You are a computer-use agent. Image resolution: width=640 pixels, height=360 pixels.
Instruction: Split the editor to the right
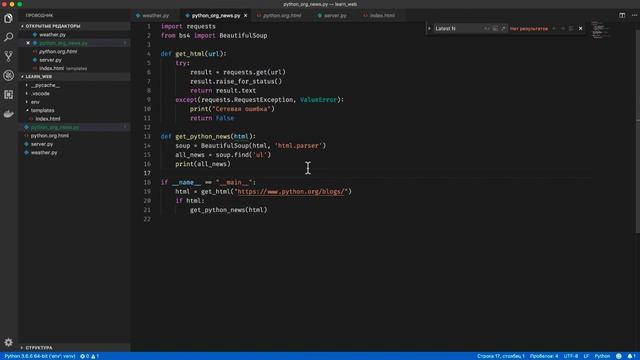click(622, 15)
